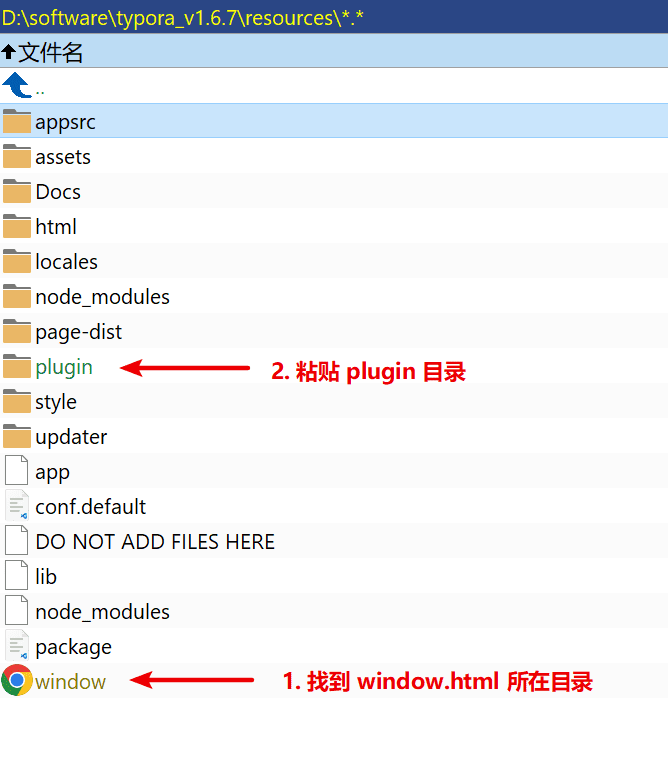Click the resources path bar
This screenshot has width=668, height=767.
coord(334,18)
